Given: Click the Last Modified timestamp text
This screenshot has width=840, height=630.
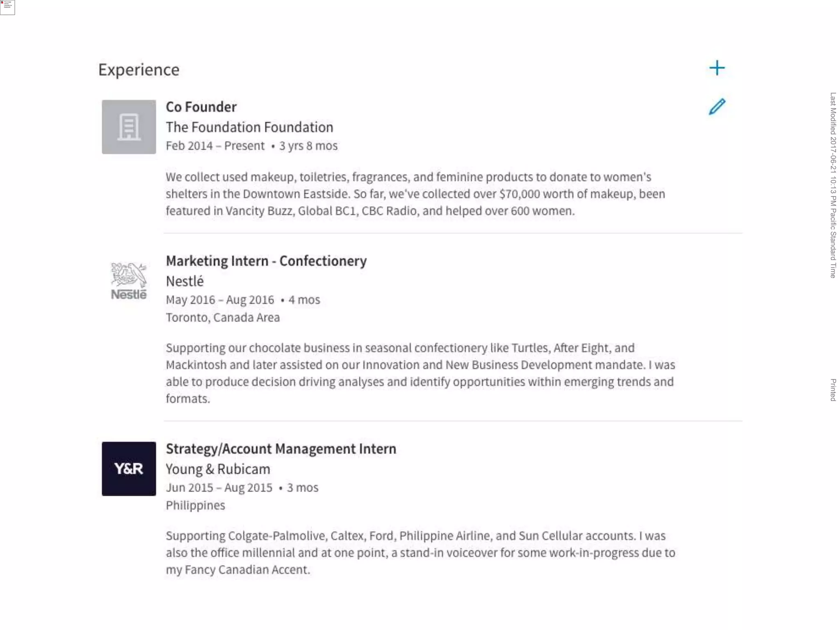Looking at the screenshot, I should (x=833, y=185).
